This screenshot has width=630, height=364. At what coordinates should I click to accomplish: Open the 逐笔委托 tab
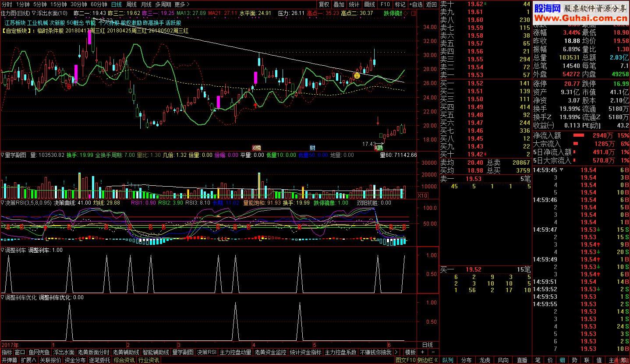coord(100,360)
